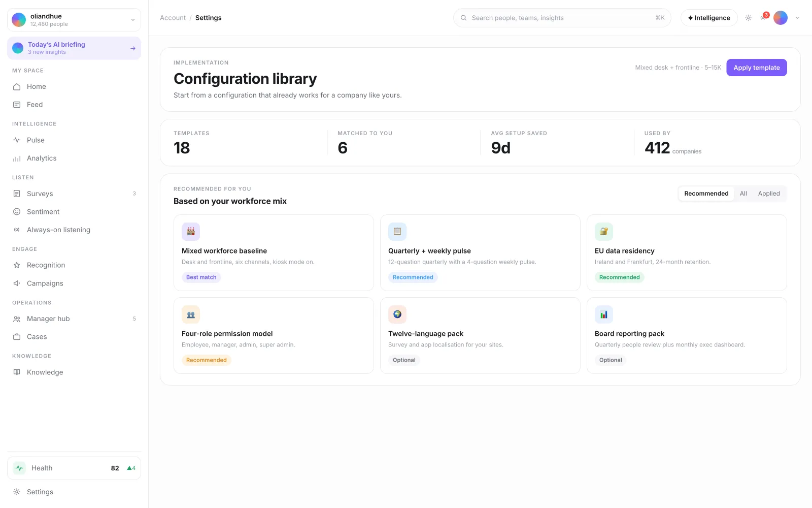This screenshot has width=812, height=508.
Task: Click the user avatar in top bar
Action: tap(781, 18)
